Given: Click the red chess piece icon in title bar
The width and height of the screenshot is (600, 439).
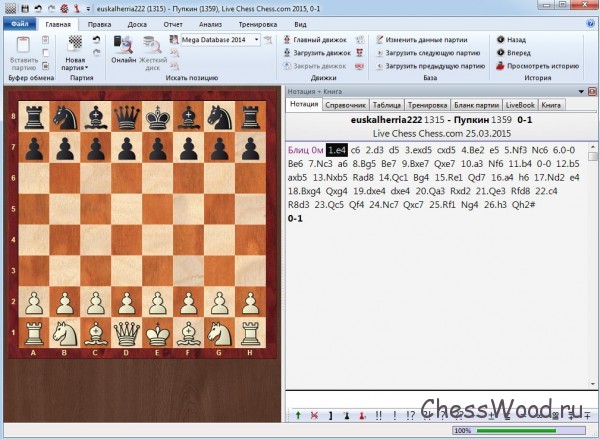Looking at the screenshot, I should pyautogui.click(x=77, y=8).
